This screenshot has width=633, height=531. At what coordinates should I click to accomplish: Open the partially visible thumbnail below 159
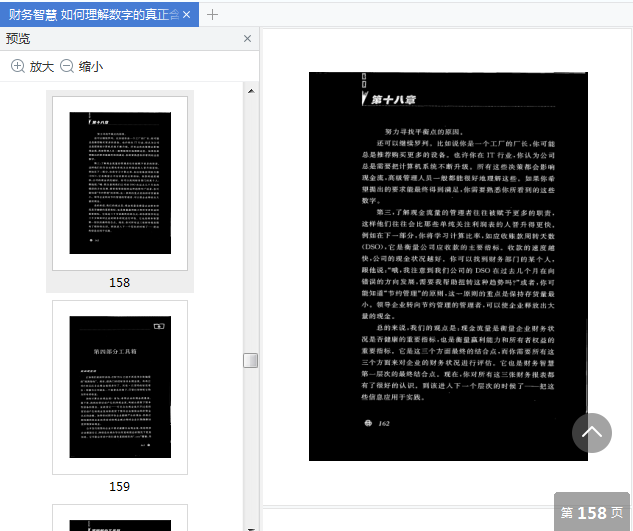point(120,518)
